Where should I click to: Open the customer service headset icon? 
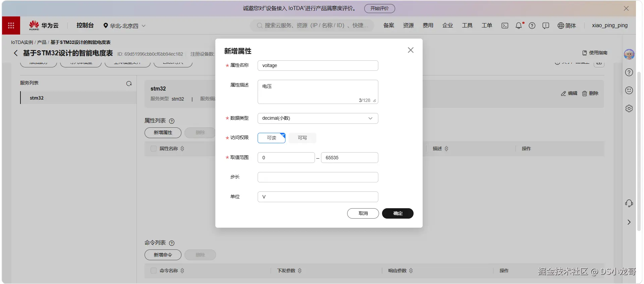[629, 204]
